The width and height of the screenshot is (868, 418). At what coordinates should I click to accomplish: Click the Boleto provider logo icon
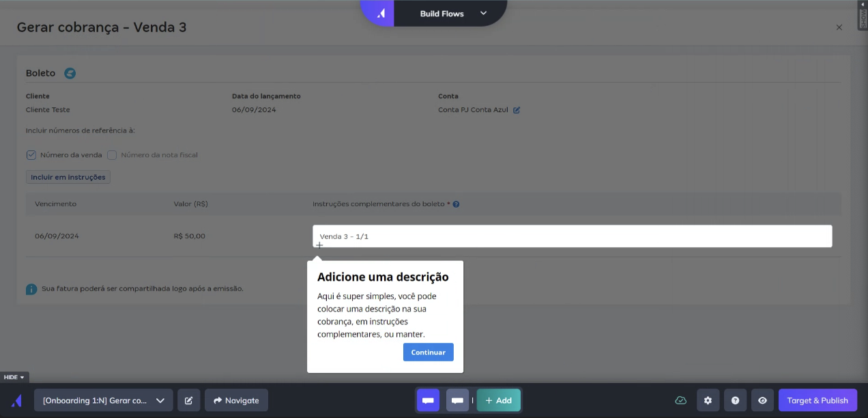(70, 73)
